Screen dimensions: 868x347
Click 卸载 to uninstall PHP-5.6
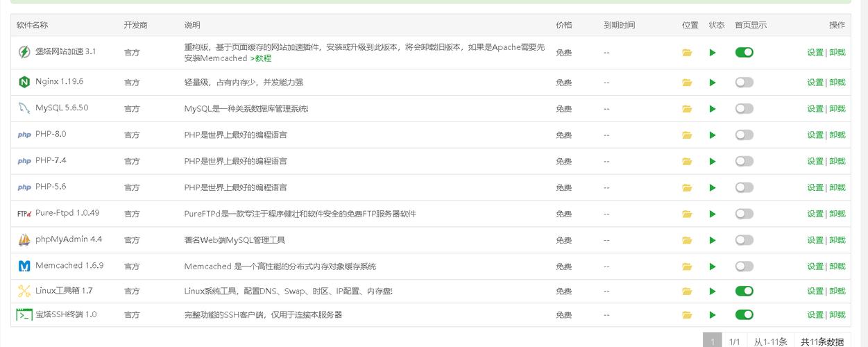(837, 187)
